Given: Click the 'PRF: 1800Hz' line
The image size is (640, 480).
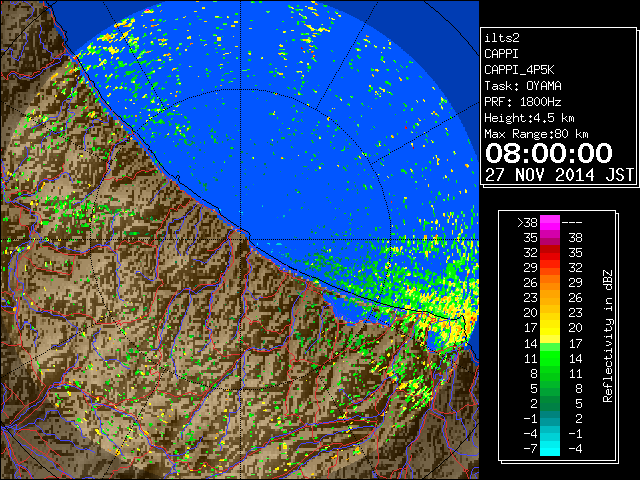Looking at the screenshot, I should 523,102.
